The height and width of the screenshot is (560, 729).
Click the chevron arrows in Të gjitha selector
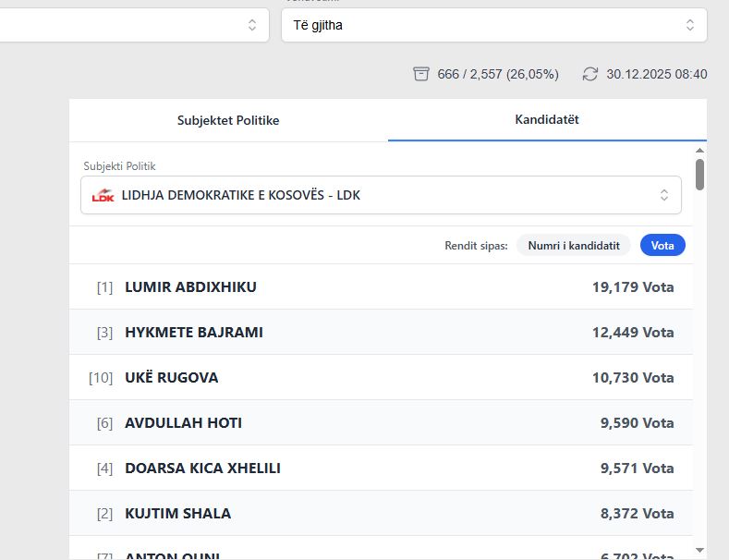[690, 25]
